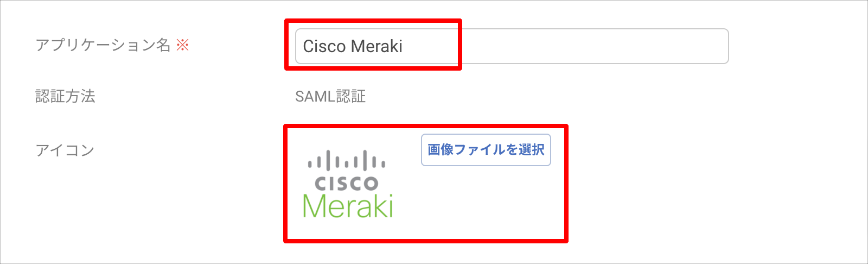Screen dimensions: 868x264
Task: Focus the アプリケーション名 text field
Action: pos(512,46)
